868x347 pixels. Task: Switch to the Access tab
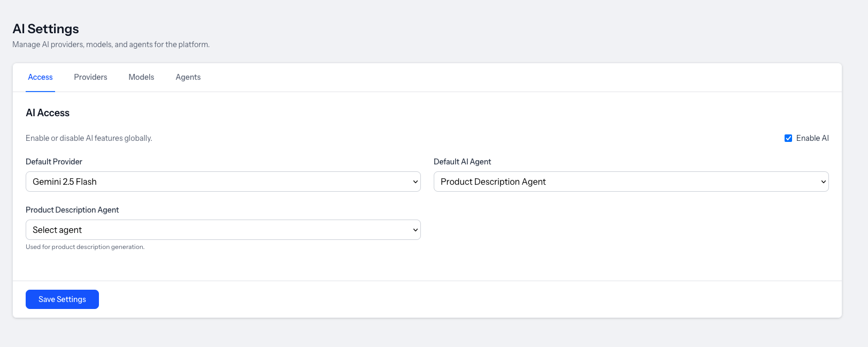[x=40, y=77]
